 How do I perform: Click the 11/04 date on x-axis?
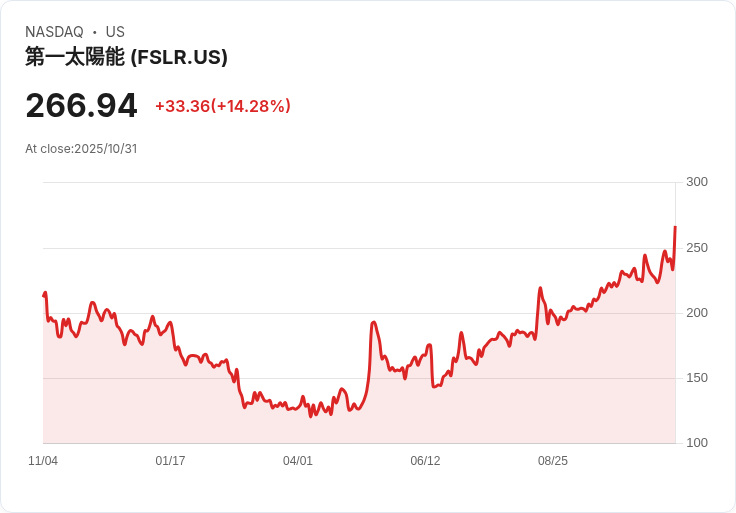click(43, 461)
